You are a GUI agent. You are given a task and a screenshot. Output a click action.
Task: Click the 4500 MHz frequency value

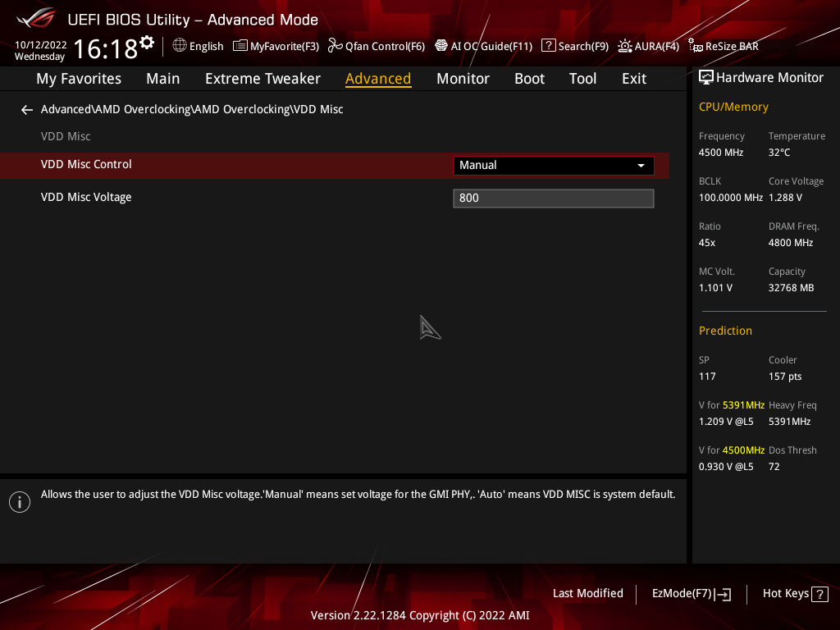(720, 153)
